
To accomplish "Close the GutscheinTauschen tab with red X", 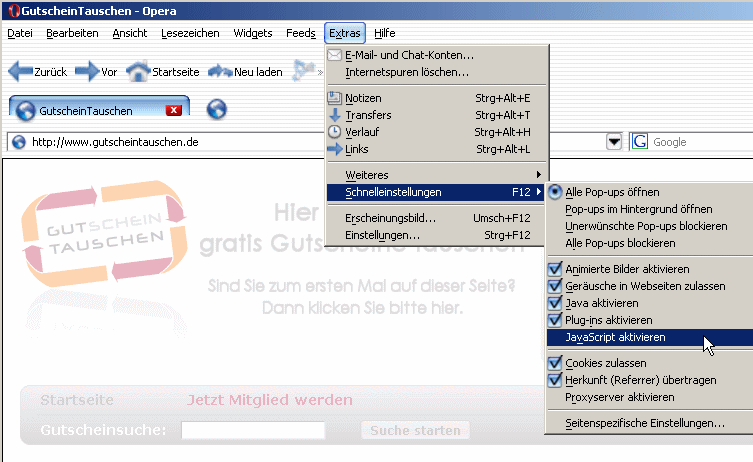I will 173,110.
